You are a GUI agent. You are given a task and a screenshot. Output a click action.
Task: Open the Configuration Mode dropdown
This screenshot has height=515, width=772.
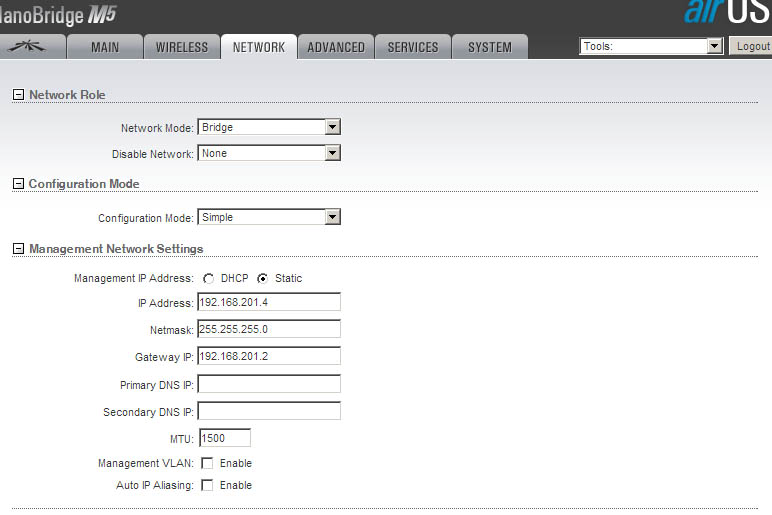[269, 217]
